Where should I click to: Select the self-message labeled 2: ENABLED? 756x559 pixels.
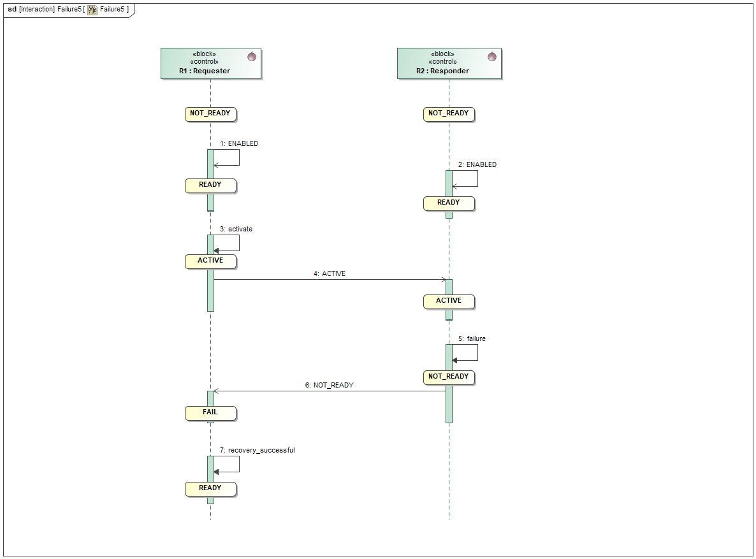click(x=477, y=164)
